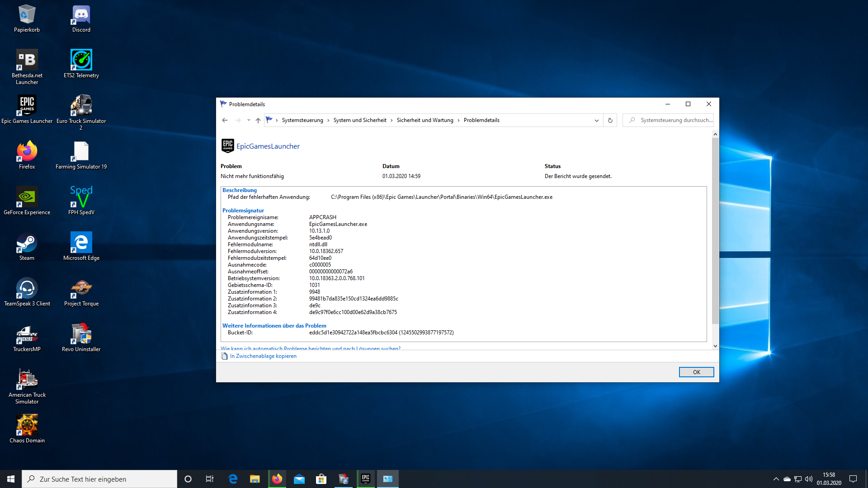868x488 pixels.
Task: Expand the chevron after Systemsteuerung in breadcrumb
Action: click(329, 120)
